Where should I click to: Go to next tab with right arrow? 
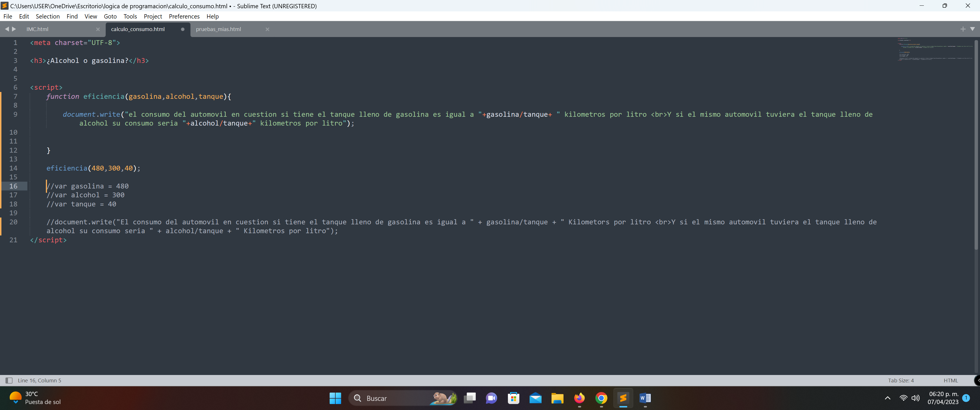(x=14, y=29)
